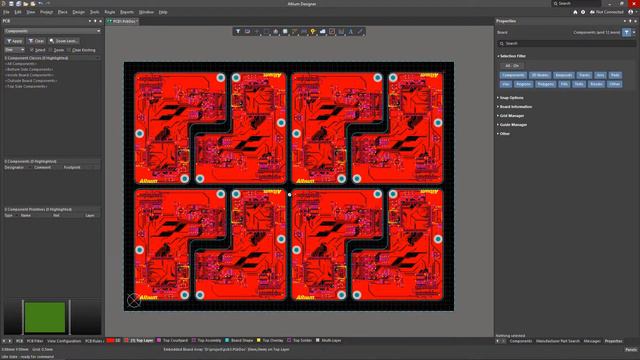Click the Place Line icon in active bar
640x360 pixels.
click(360, 31)
